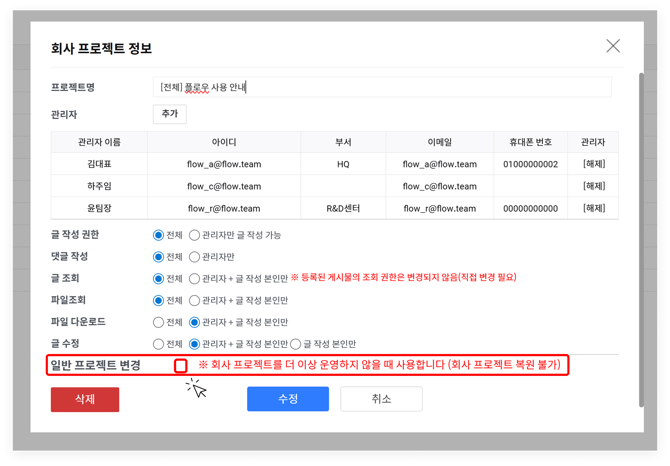Click the blue 수정 button
Image resolution: width=670 pixels, height=466 pixels.
[x=288, y=399]
